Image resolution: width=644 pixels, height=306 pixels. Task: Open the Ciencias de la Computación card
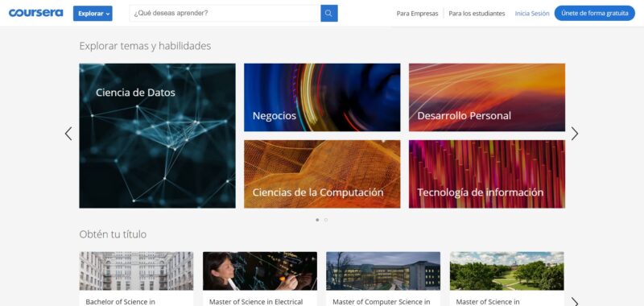[322, 174]
